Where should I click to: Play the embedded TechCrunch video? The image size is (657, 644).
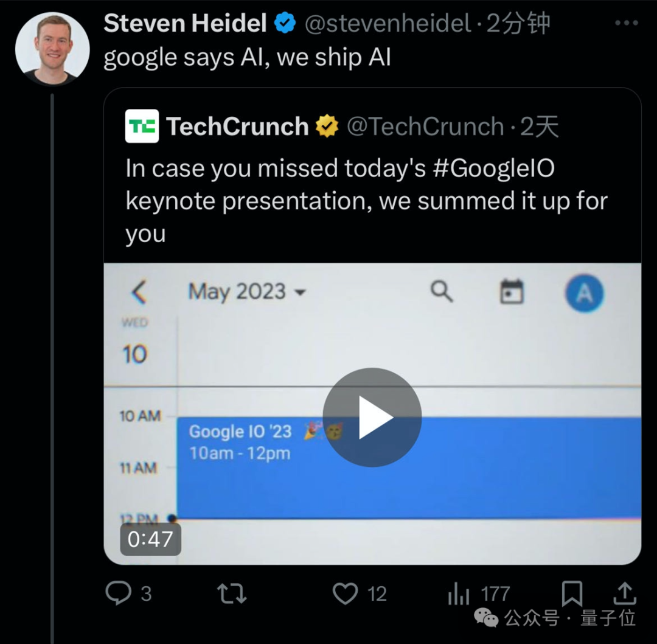(372, 417)
